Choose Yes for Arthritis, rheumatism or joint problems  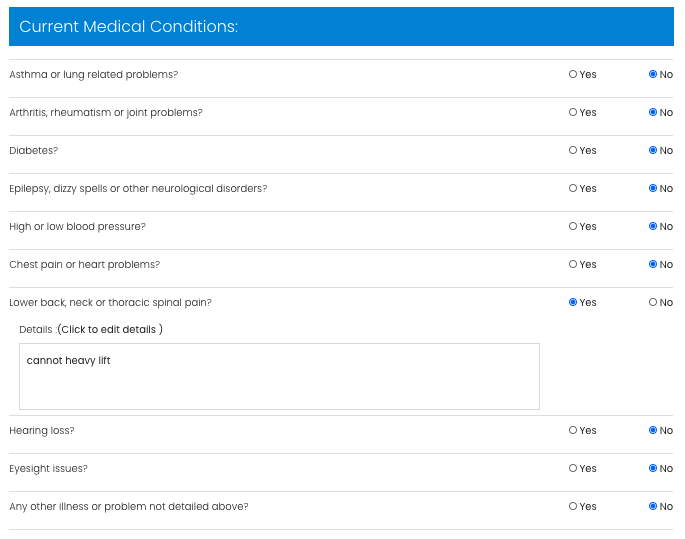pyautogui.click(x=573, y=112)
